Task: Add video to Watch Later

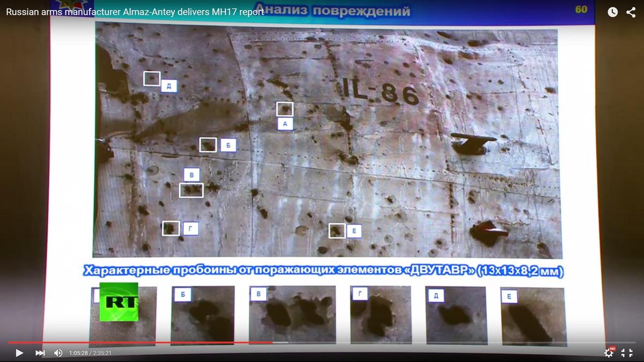Action: [613, 12]
